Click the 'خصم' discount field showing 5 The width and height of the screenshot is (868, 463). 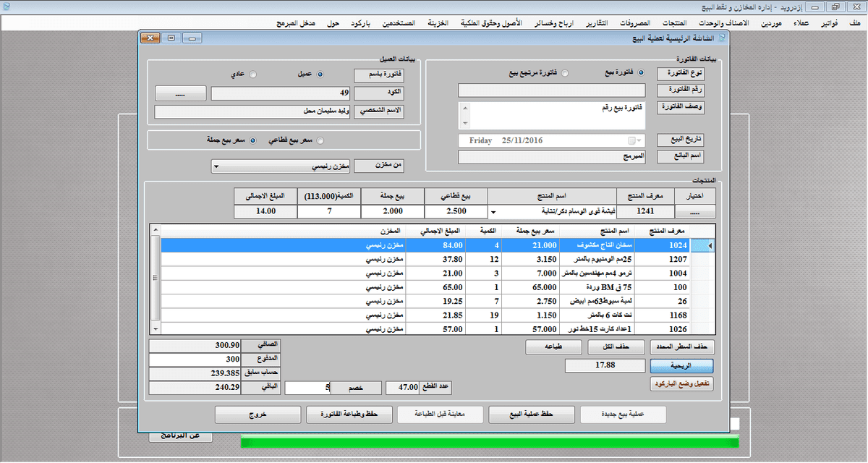[308, 388]
